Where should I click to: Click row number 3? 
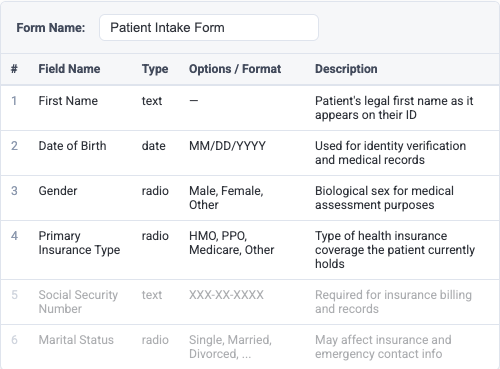click(x=14, y=191)
